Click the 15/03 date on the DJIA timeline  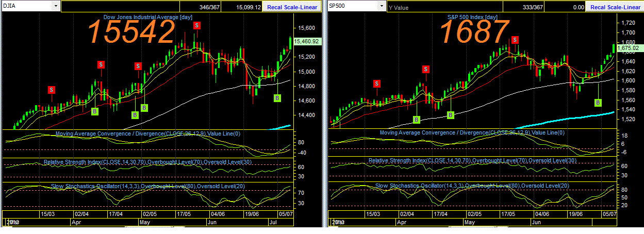pos(48,213)
